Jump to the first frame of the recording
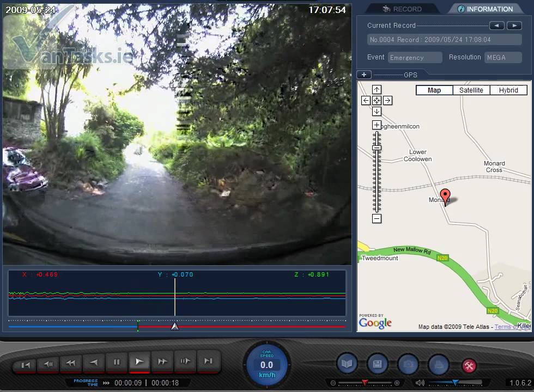Image resolution: width=534 pixels, height=392 pixels. [x=26, y=364]
